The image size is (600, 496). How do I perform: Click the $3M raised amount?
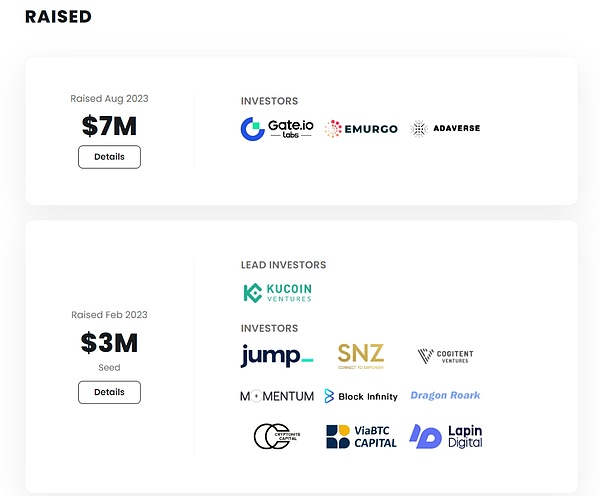[x=109, y=343]
